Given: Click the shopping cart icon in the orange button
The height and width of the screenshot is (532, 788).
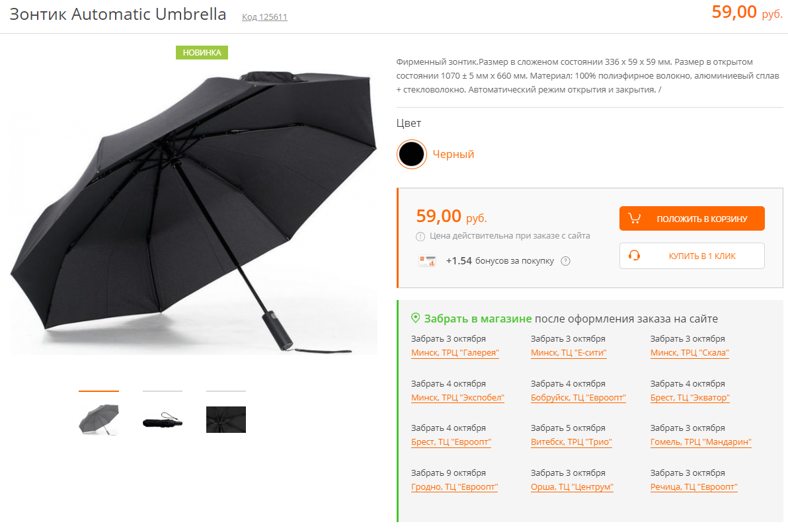Looking at the screenshot, I should point(634,219).
